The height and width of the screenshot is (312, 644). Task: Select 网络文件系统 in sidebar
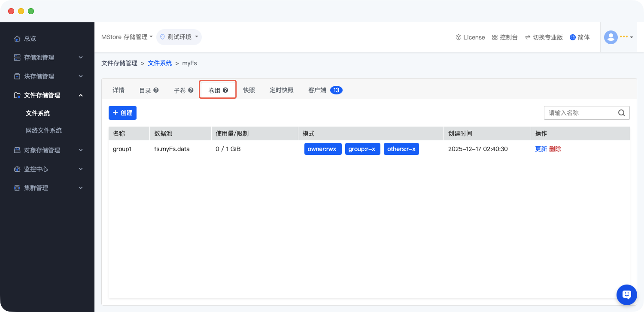point(44,130)
